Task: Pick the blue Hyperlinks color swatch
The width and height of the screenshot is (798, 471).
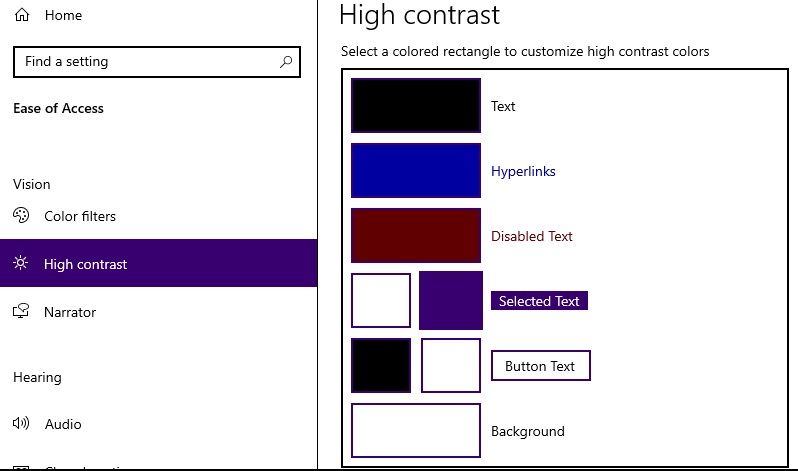Action: tap(415, 170)
